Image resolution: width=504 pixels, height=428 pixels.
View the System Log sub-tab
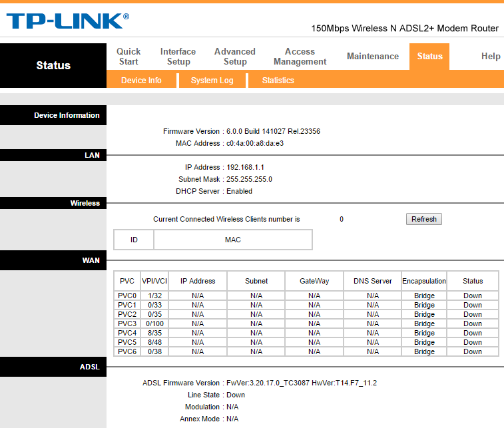pyautogui.click(x=212, y=81)
